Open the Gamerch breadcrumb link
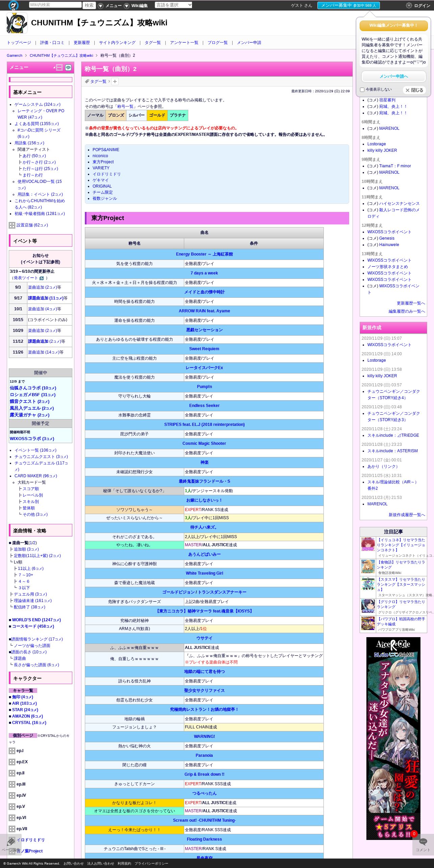This screenshot has height=868, width=434. tap(15, 55)
